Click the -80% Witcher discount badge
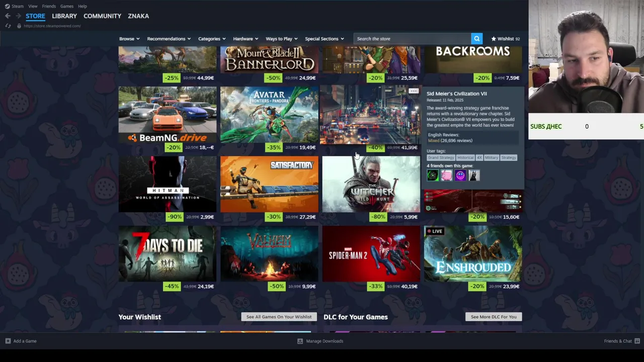 click(x=377, y=217)
